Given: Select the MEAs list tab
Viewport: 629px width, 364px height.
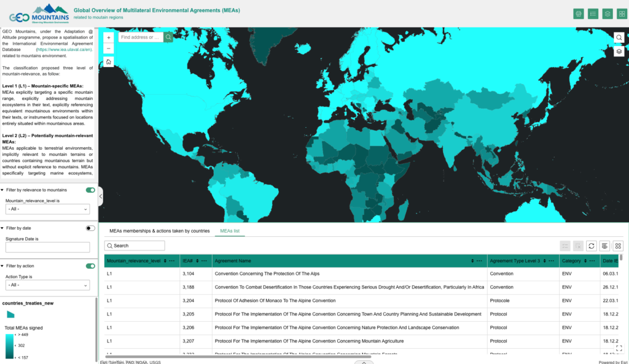Looking at the screenshot, I should coord(230,231).
